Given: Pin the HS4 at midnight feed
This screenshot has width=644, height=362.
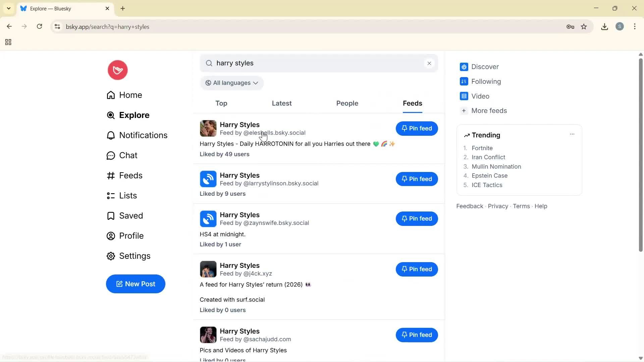Looking at the screenshot, I should coord(417,219).
